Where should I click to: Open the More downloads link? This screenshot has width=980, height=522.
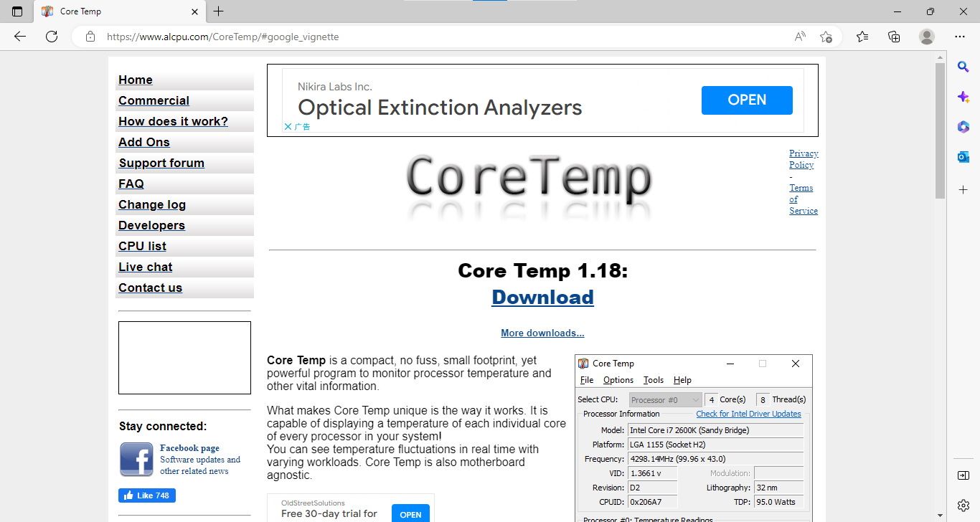click(x=542, y=333)
